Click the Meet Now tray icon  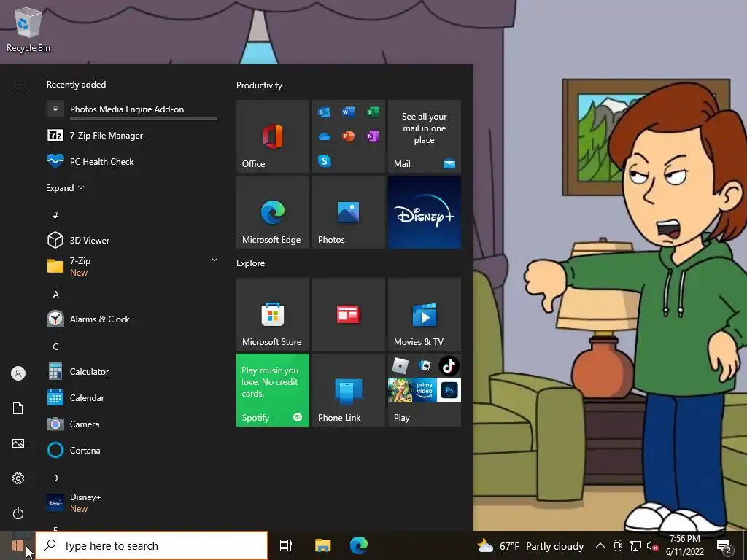coord(618,545)
